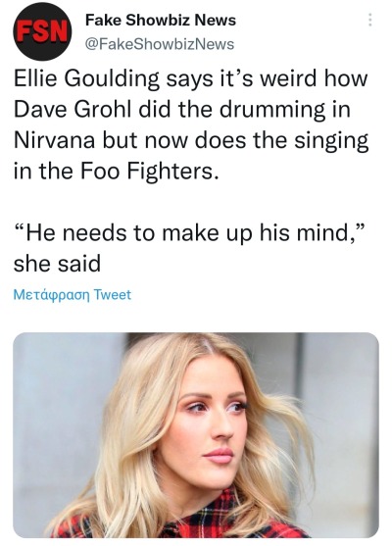This screenshot has width=392, height=546.
Task: Click the quoted line "He needs to make up his mind"
Action: [x=189, y=232]
